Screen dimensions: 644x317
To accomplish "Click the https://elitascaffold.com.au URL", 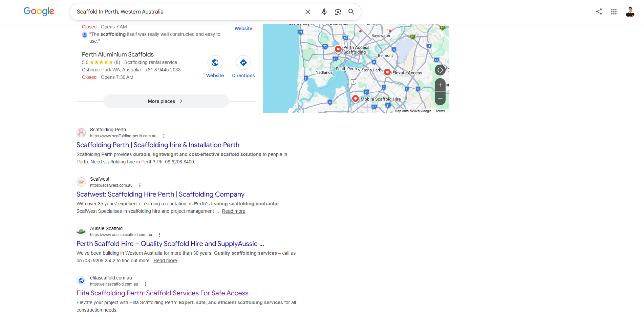I will [x=114, y=284].
